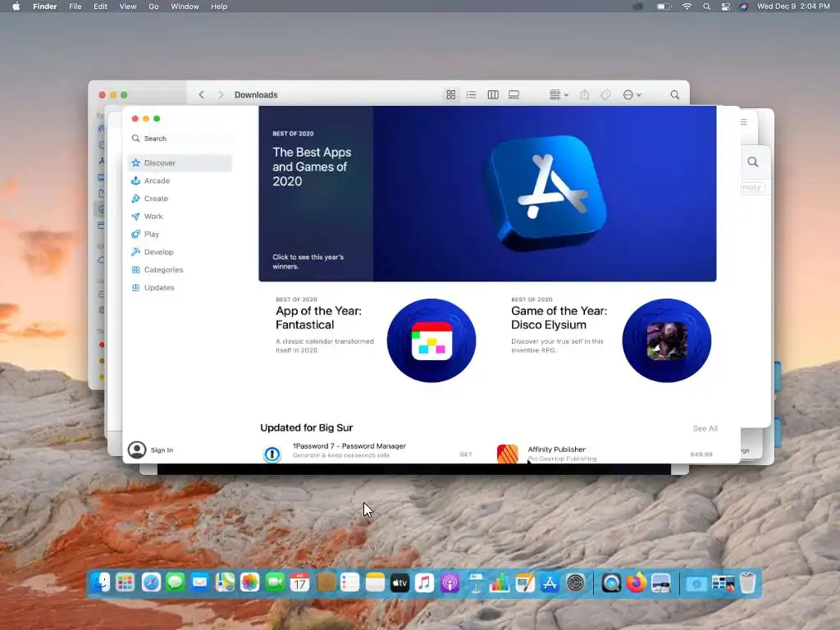The image size is (840, 630).
Task: Open the Create section
Action: tap(180, 199)
